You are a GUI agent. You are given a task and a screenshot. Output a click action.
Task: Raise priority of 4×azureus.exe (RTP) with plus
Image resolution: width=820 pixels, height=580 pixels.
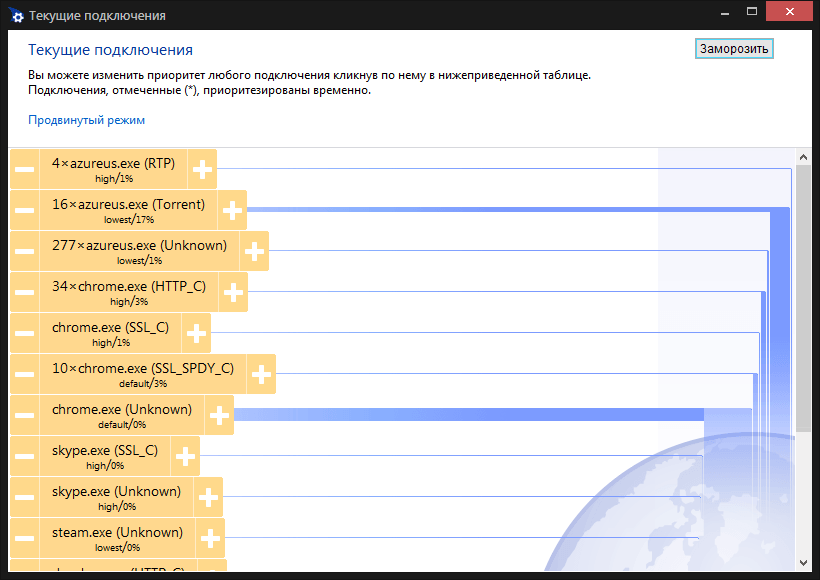click(x=202, y=169)
